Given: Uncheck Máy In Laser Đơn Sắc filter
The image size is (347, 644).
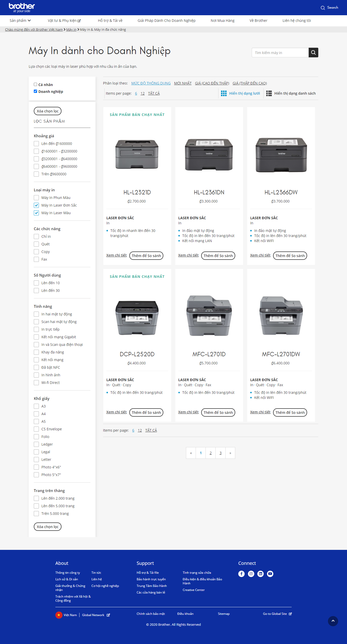Looking at the screenshot, I should (36, 205).
